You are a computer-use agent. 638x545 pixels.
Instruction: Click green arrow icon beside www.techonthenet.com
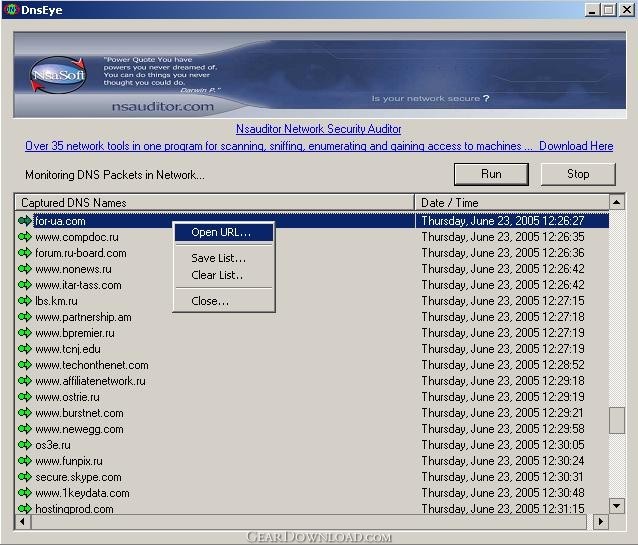[x=25, y=365]
